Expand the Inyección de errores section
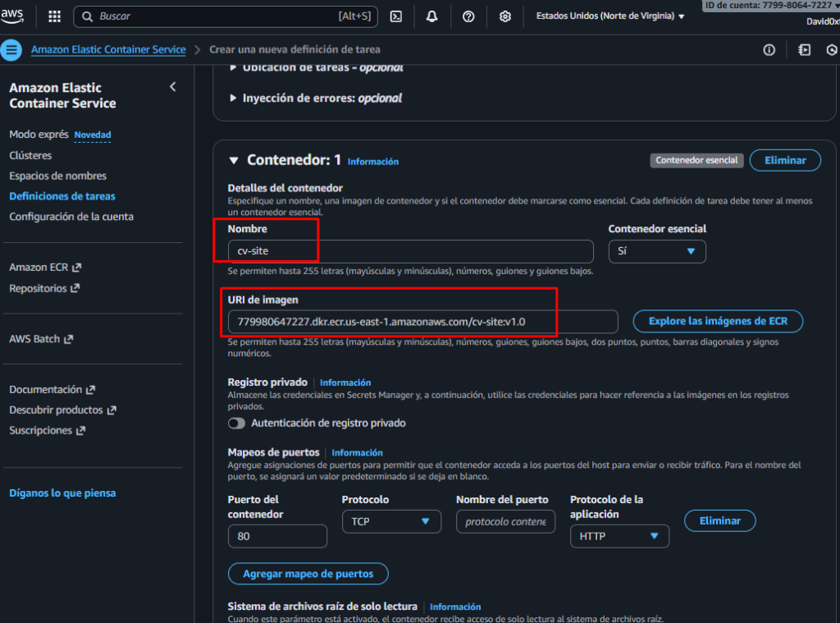The height and width of the screenshot is (623, 840). tap(322, 98)
